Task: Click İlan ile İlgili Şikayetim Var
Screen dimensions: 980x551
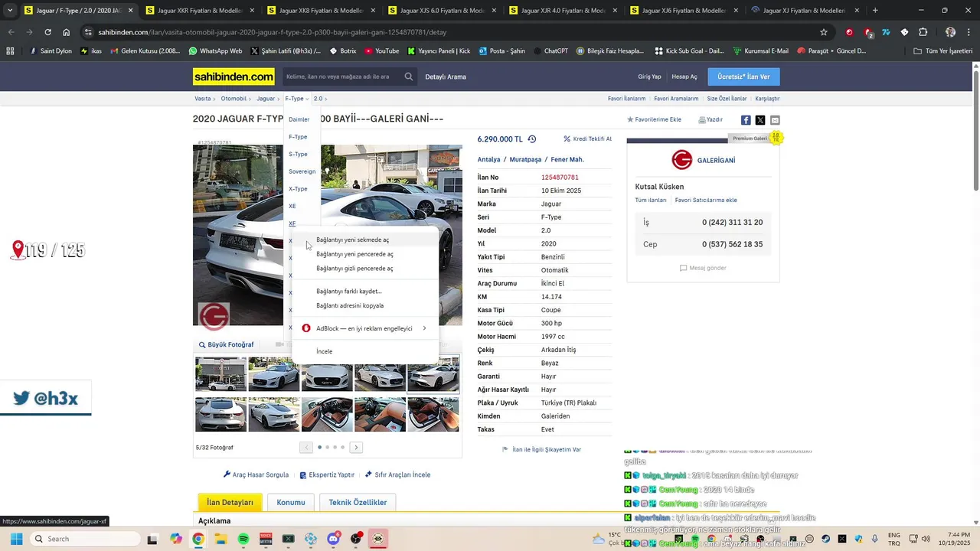Action: point(541,450)
